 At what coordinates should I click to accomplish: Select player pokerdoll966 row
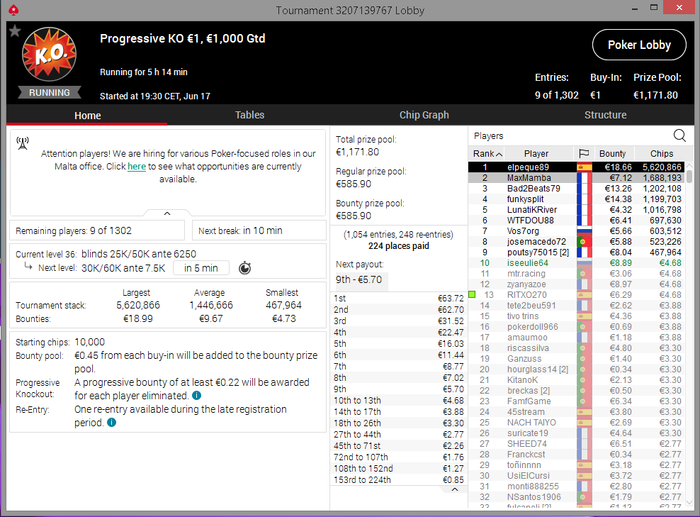pyautogui.click(x=576, y=327)
